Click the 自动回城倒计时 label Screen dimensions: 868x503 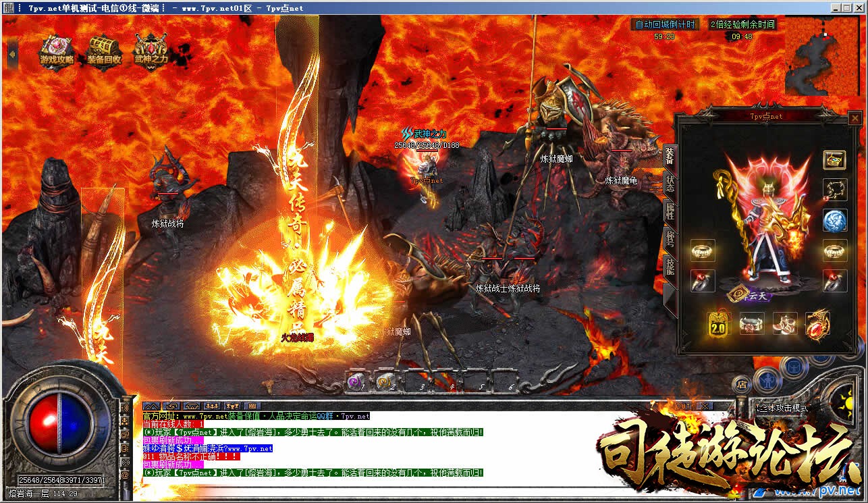pos(665,24)
